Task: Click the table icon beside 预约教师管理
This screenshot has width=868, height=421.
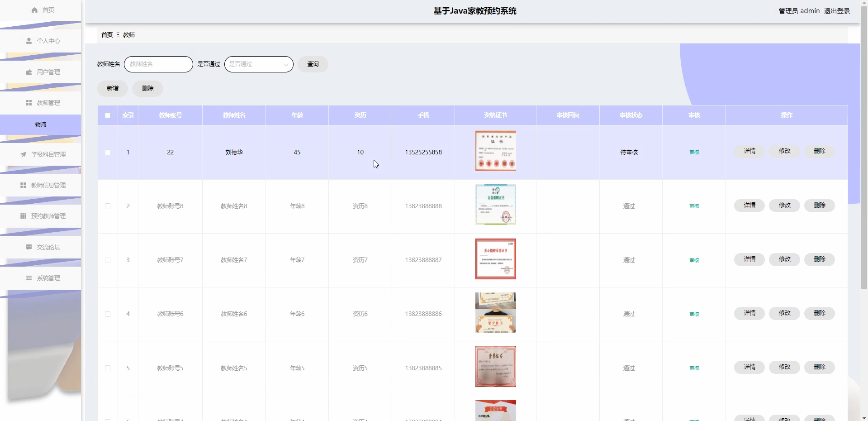Action: 23,216
